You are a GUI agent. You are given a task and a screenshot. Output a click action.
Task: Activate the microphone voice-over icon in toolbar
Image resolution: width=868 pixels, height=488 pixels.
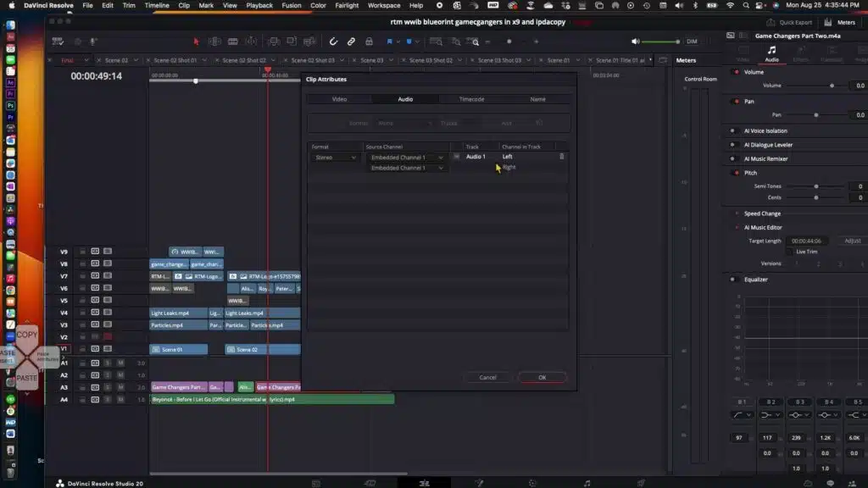click(x=92, y=41)
